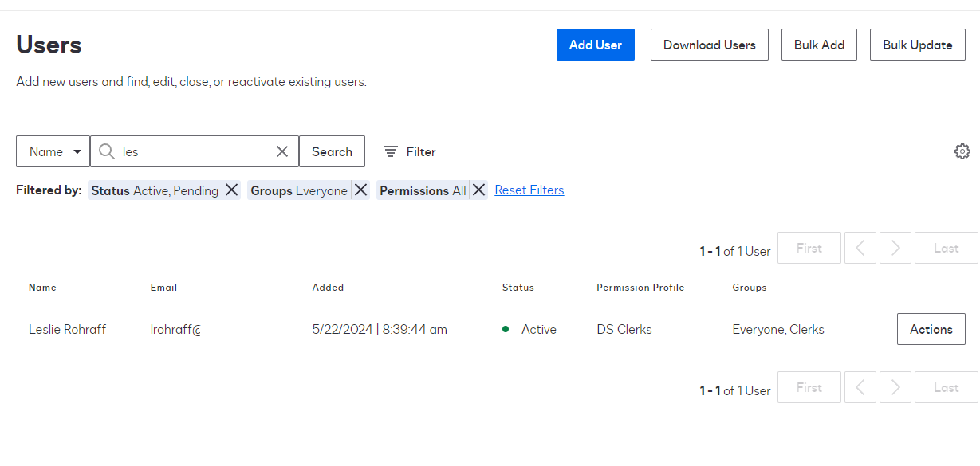The image size is (980, 466).
Task: Open the Filter panel
Action: [410, 151]
